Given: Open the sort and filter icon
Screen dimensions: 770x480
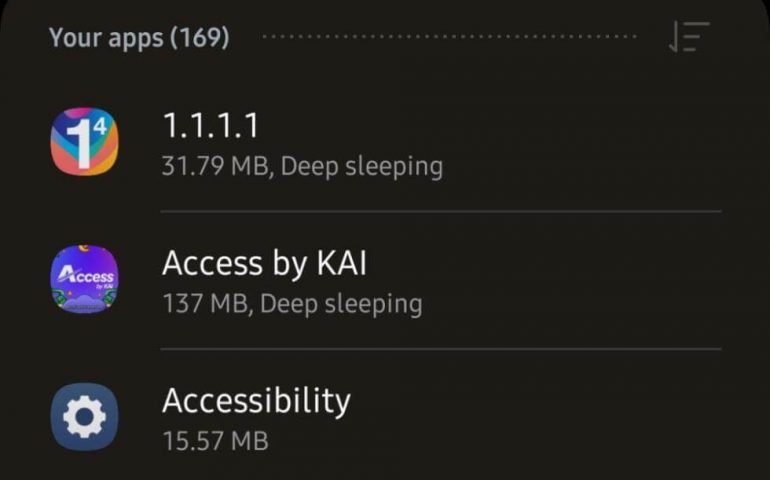Looking at the screenshot, I should coord(689,37).
